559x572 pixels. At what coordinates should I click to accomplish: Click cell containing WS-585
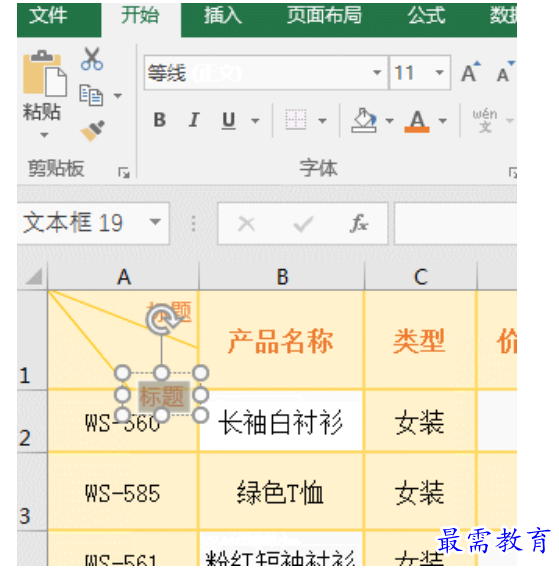click(123, 492)
